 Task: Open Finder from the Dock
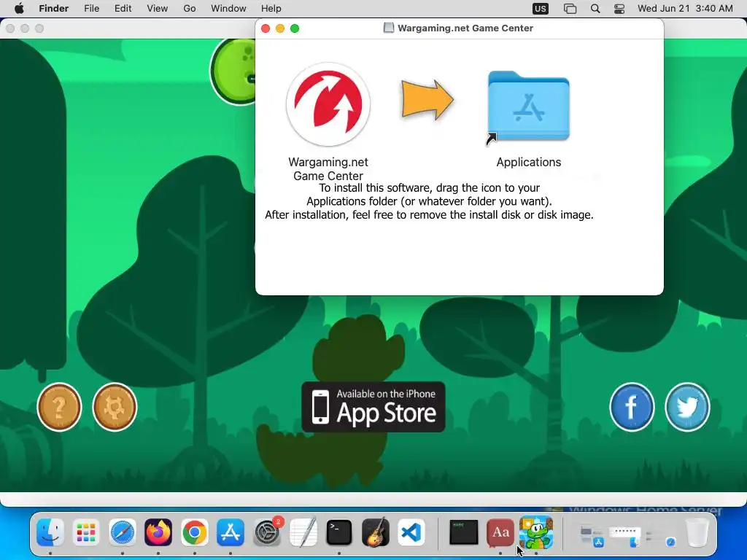click(50, 532)
